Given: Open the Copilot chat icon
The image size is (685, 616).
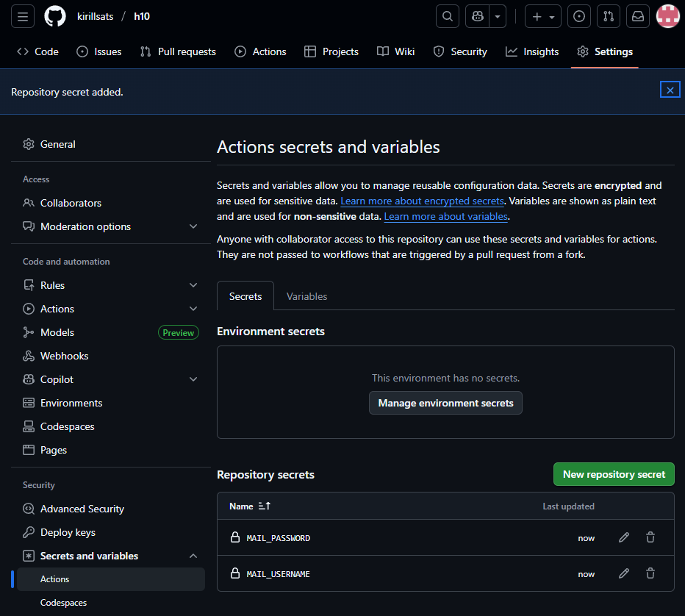Looking at the screenshot, I should pyautogui.click(x=478, y=16).
